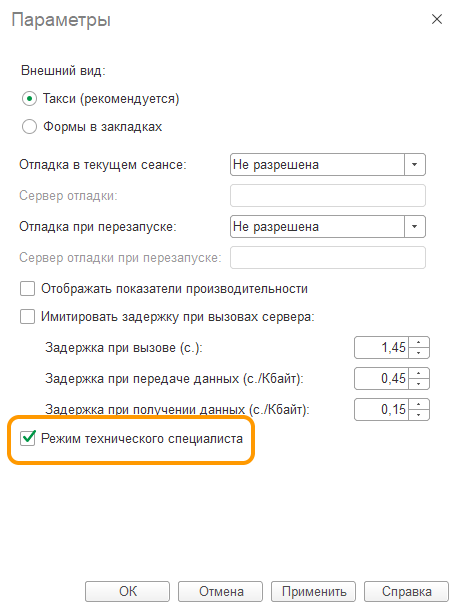This screenshot has width=456, height=609.
Task: Click the Отмена button
Action: click(x=221, y=592)
